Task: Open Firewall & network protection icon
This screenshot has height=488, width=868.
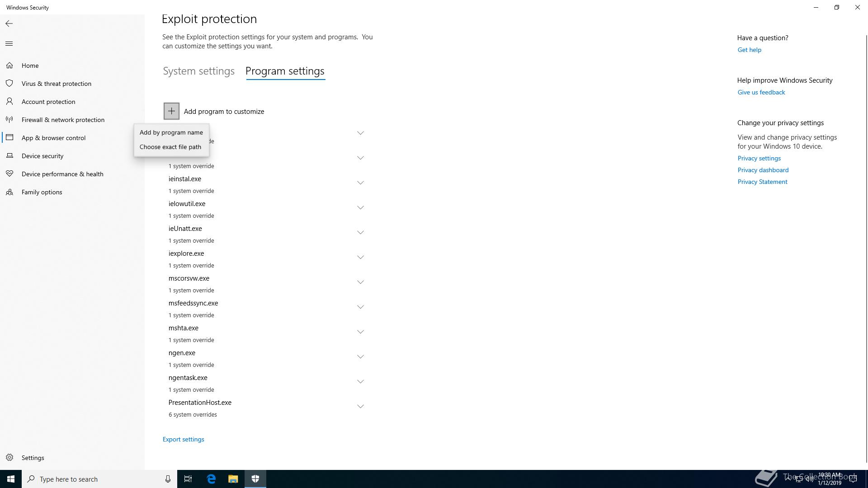Action: [9, 120]
